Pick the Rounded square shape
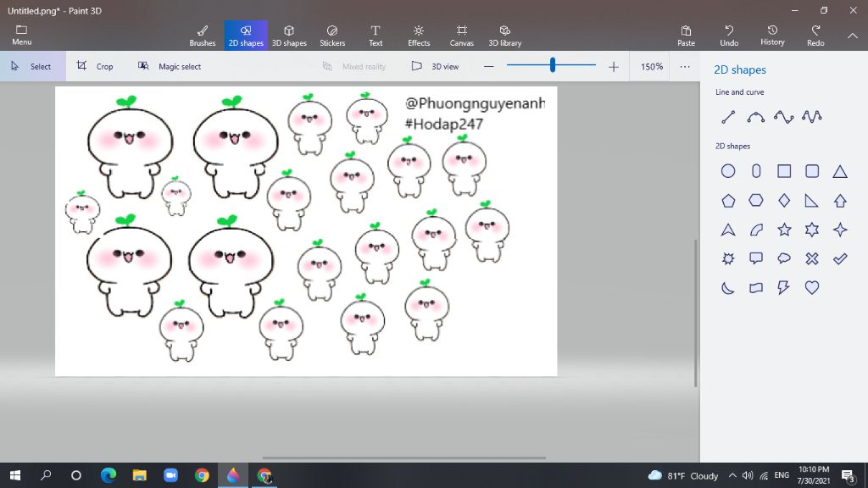The image size is (868, 488). click(812, 171)
